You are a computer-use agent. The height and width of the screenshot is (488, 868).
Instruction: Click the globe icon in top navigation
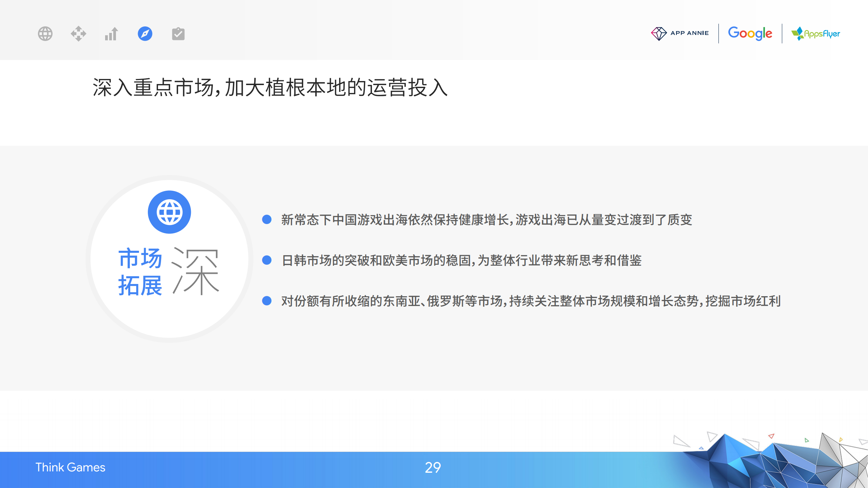click(x=45, y=34)
